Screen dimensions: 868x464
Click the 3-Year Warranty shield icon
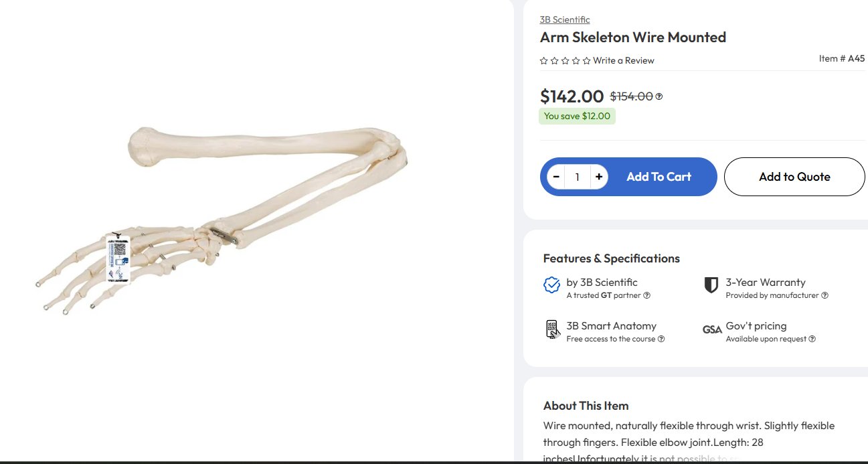[x=711, y=286]
